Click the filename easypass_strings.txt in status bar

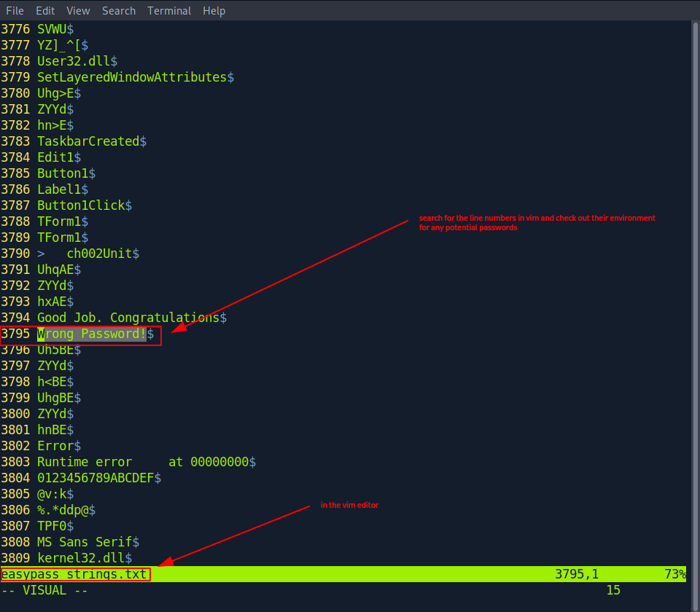click(x=73, y=574)
